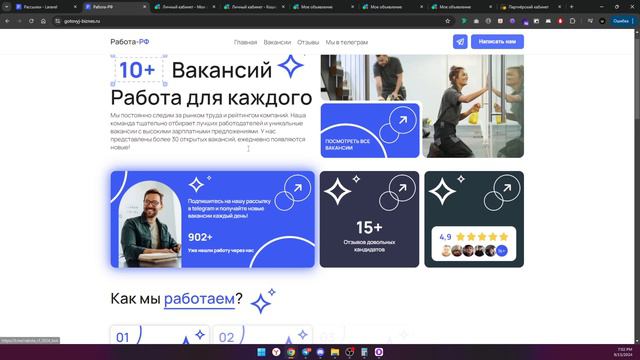Switch to the 'Партнёрский кабинет' tab

coord(530,7)
